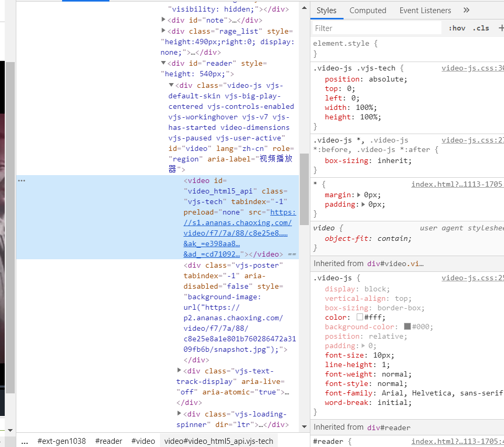
Task: Click the font-family Arial value
Action: tap(442, 393)
